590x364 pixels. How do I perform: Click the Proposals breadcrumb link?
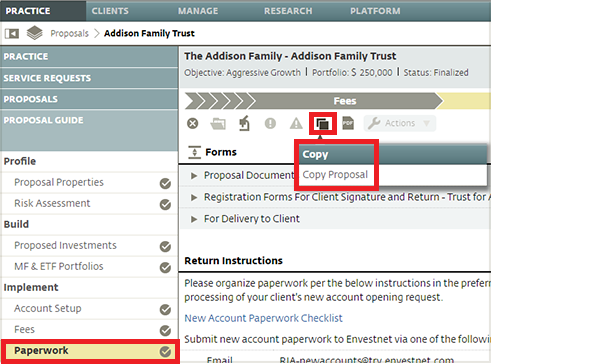pyautogui.click(x=70, y=34)
